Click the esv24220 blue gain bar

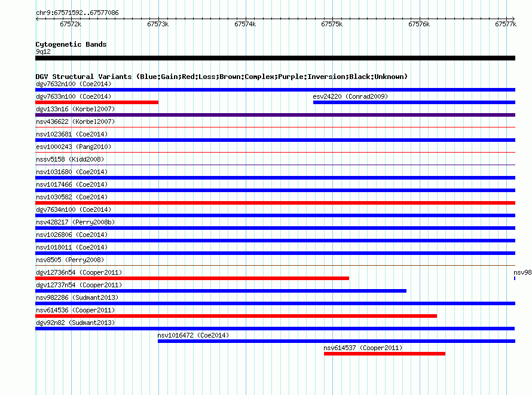tap(414, 102)
